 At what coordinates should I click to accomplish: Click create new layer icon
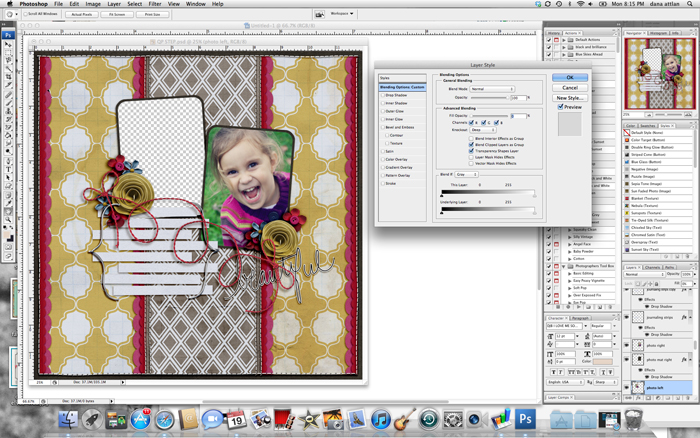click(678, 398)
